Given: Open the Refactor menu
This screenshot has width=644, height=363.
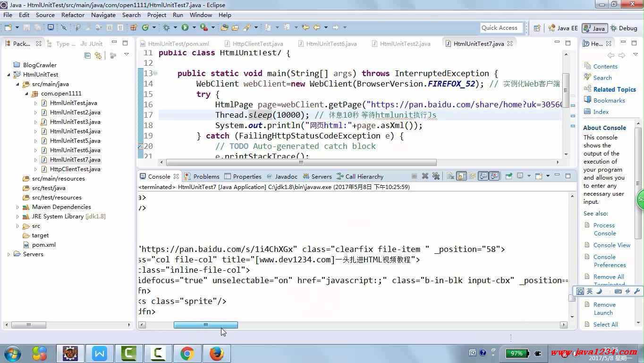Looking at the screenshot, I should pos(73,15).
